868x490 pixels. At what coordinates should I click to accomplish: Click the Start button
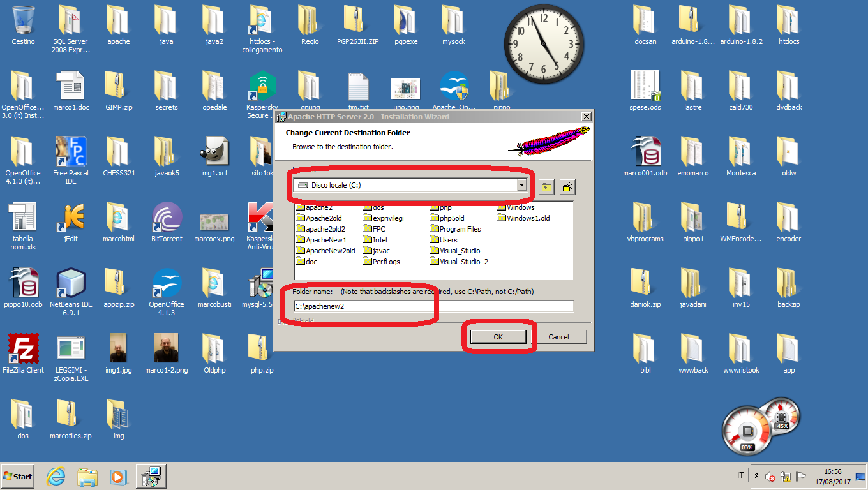point(18,476)
